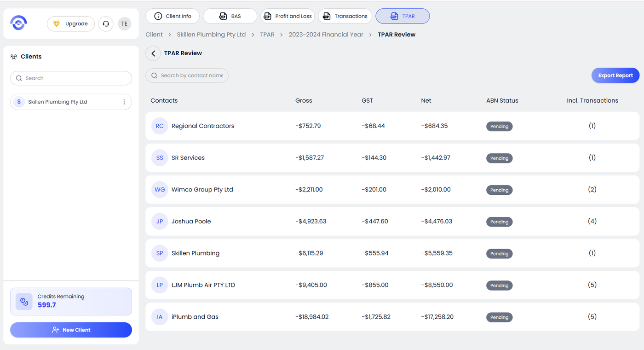Go to the Transactions tab
The image size is (644, 350).
[345, 16]
